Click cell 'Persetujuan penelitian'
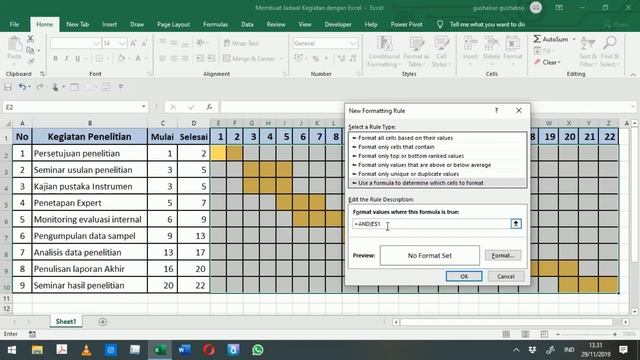The image size is (640, 360). click(90, 153)
